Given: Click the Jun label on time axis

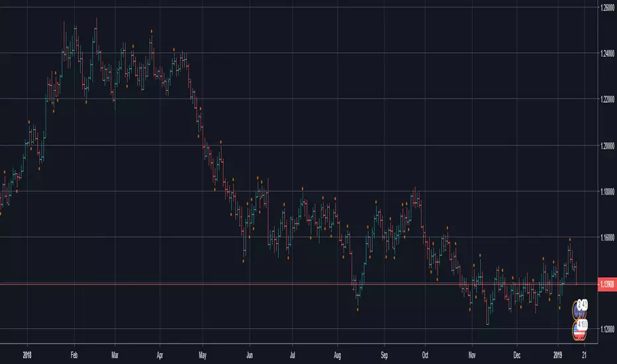Looking at the screenshot, I should 250,355.
